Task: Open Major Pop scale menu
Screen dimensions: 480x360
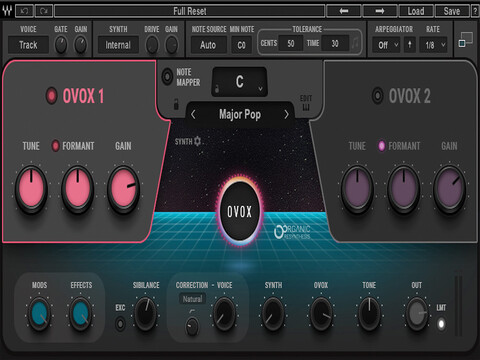Action: coord(240,115)
